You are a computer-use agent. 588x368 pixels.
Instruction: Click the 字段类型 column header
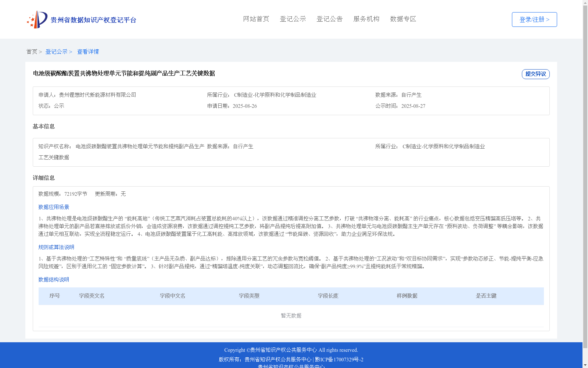pyautogui.click(x=249, y=296)
